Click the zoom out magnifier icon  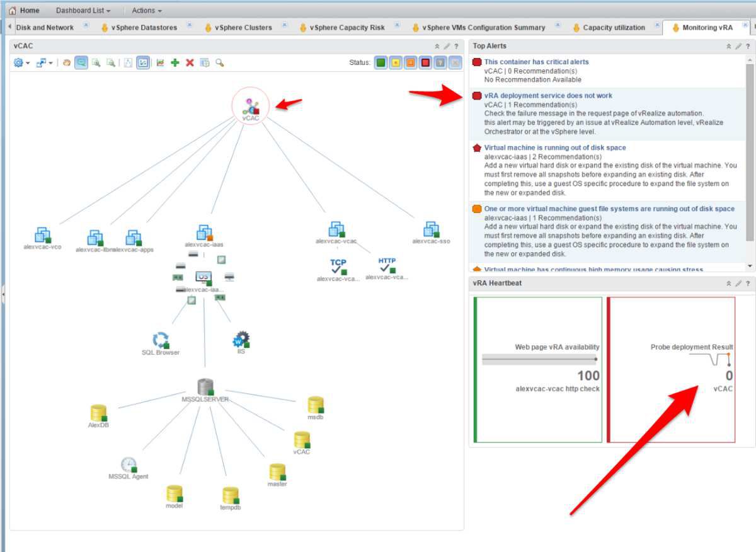[x=111, y=62]
